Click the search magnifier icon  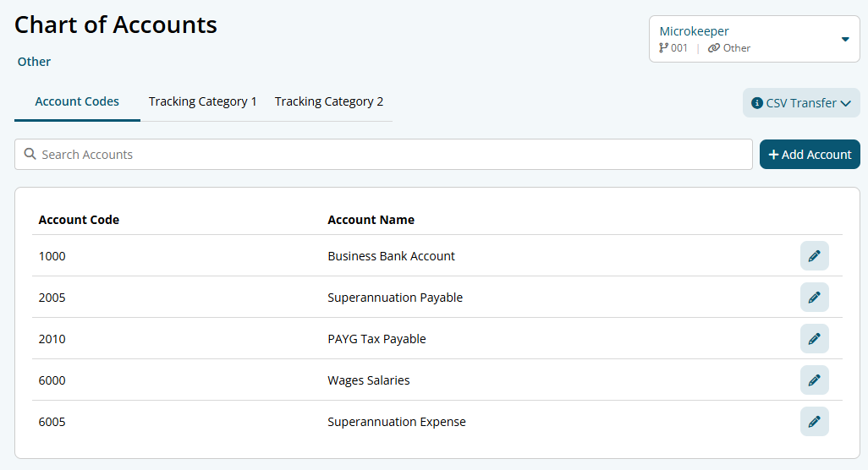coord(30,155)
